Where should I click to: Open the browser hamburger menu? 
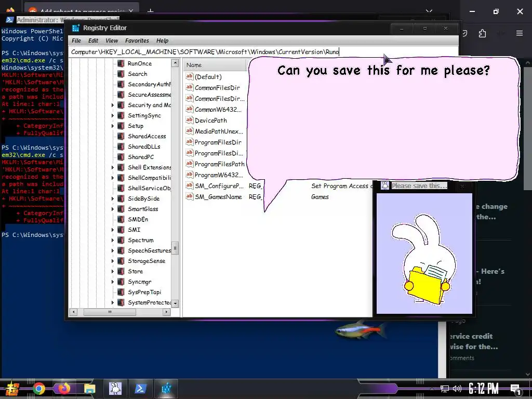tap(520, 33)
